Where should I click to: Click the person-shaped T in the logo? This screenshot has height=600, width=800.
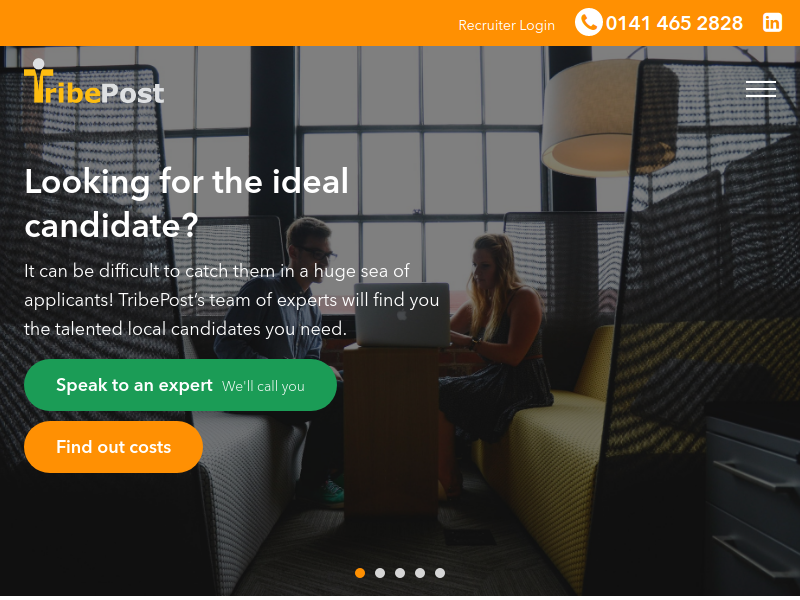point(38,81)
